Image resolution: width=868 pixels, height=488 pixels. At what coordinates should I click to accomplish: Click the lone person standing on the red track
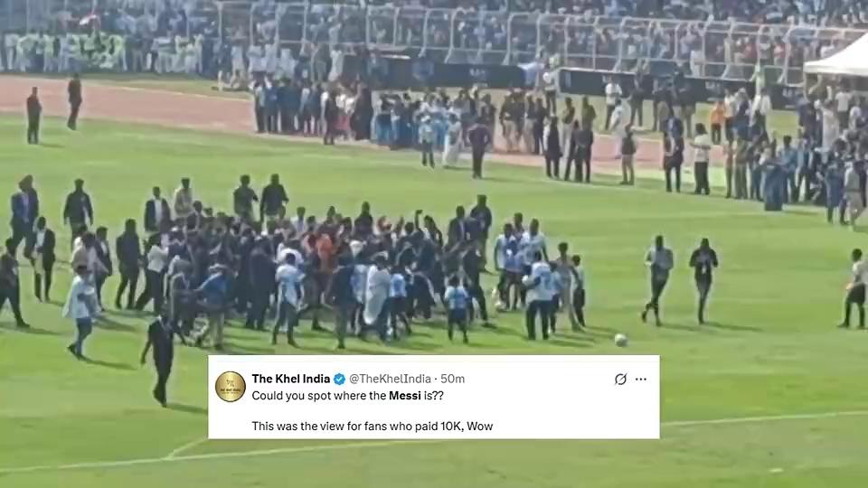pyautogui.click(x=75, y=102)
